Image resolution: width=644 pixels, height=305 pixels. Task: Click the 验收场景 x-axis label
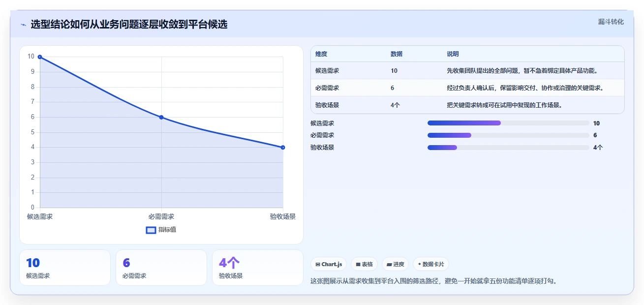pos(283,216)
